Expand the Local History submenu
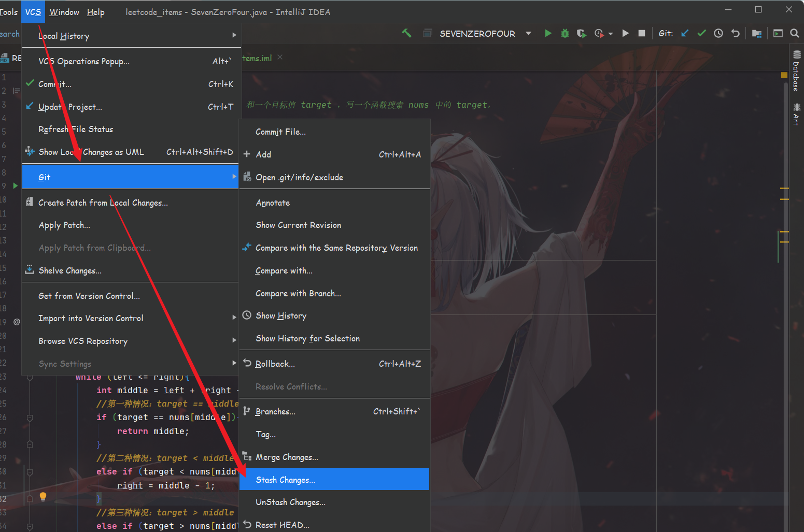Image resolution: width=804 pixels, height=532 pixels. [130, 36]
